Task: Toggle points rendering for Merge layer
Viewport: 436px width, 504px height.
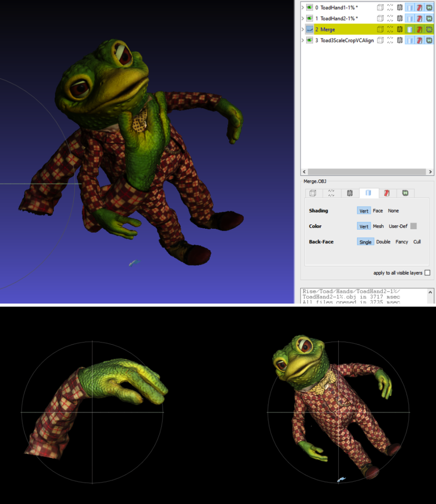Action: tap(390, 29)
